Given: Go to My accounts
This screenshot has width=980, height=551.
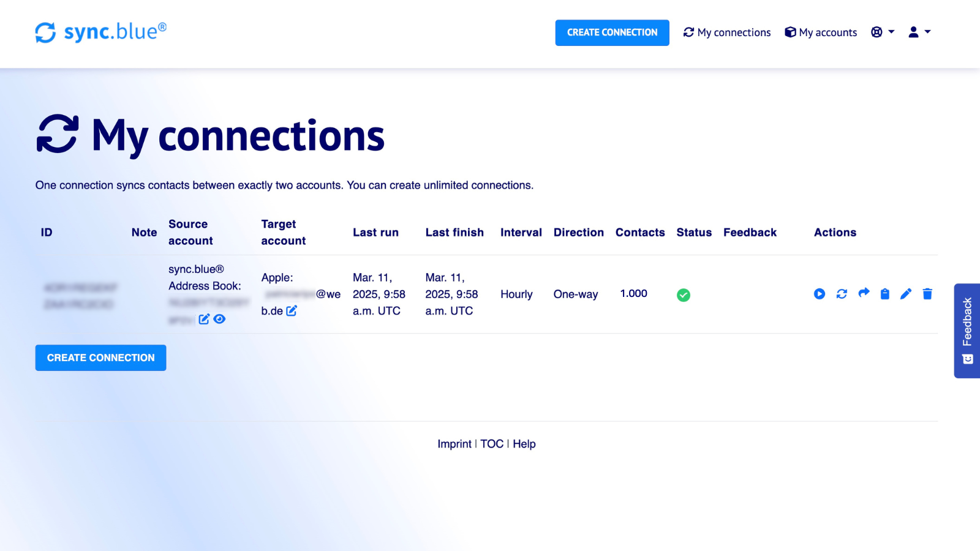Looking at the screenshot, I should [821, 32].
